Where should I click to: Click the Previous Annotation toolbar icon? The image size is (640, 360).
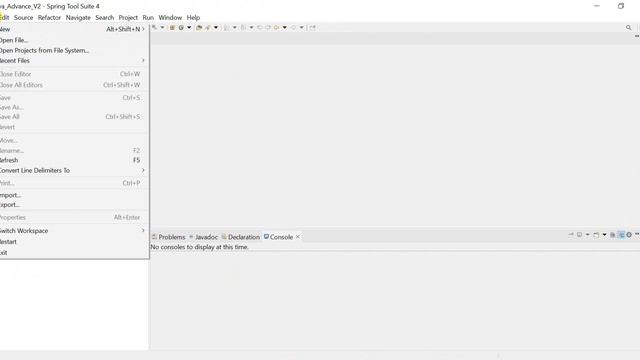[x=243, y=27]
